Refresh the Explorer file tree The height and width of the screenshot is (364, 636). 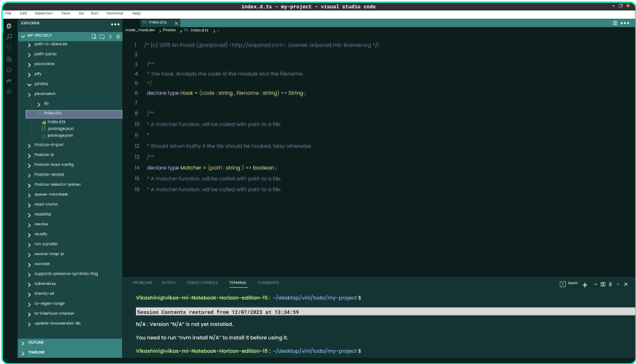pos(110,37)
